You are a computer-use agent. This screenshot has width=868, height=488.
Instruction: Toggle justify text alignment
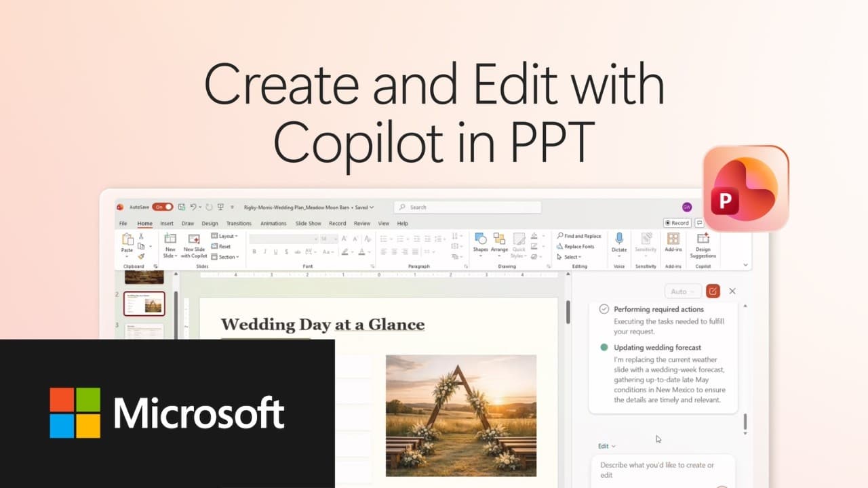click(x=416, y=251)
